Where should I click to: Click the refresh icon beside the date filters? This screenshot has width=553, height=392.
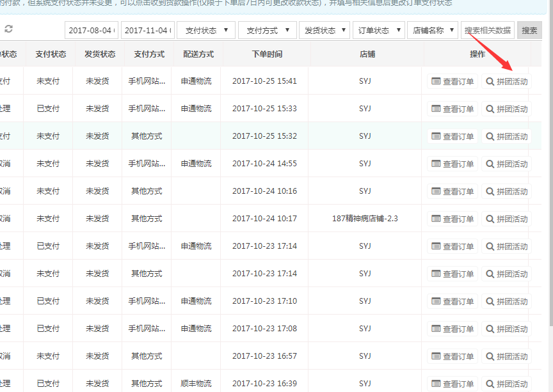[8, 29]
